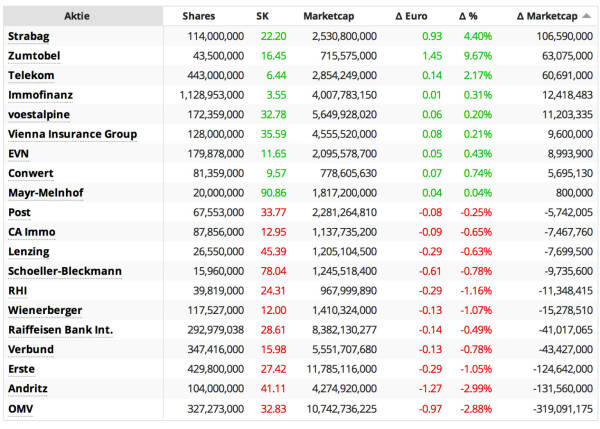Sort by the Δ % column header
This screenshot has height=429, width=600.
pyautogui.click(x=469, y=17)
